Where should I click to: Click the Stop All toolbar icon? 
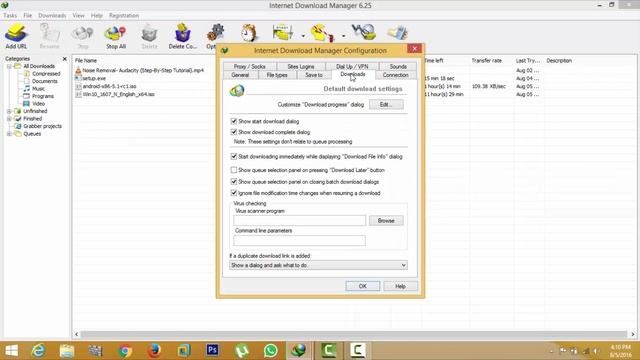[116, 36]
